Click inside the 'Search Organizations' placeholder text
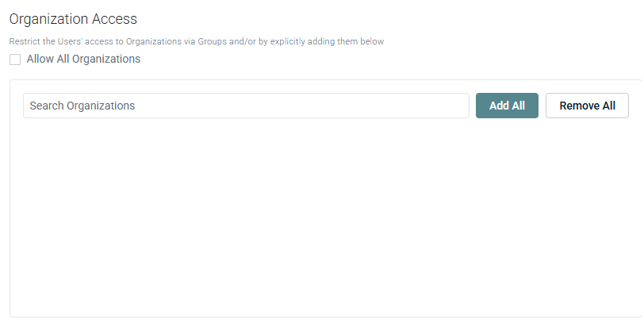This screenshot has height=331, width=644. tap(82, 106)
